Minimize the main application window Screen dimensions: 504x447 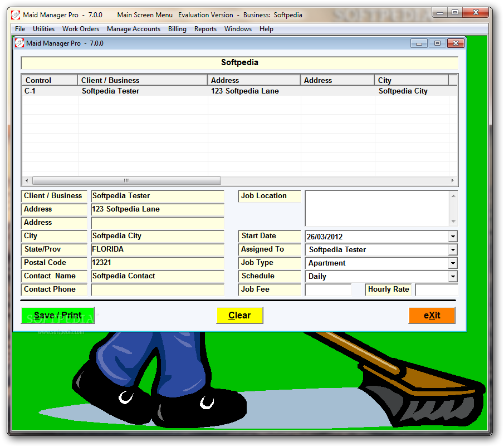pyautogui.click(x=440, y=13)
